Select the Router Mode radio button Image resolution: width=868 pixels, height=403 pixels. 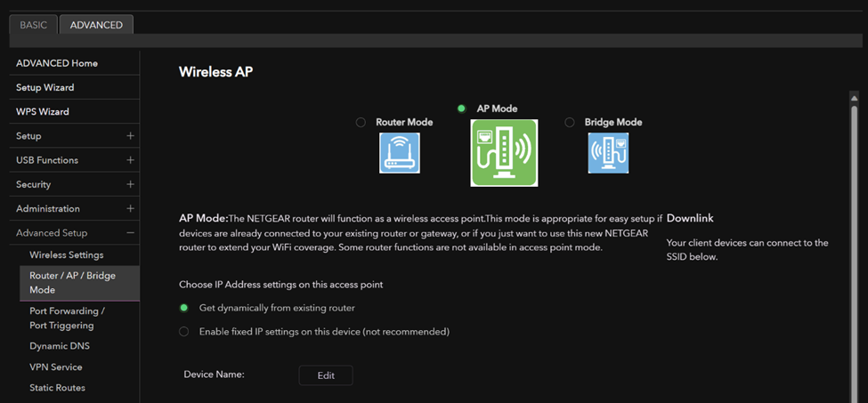[x=361, y=123]
